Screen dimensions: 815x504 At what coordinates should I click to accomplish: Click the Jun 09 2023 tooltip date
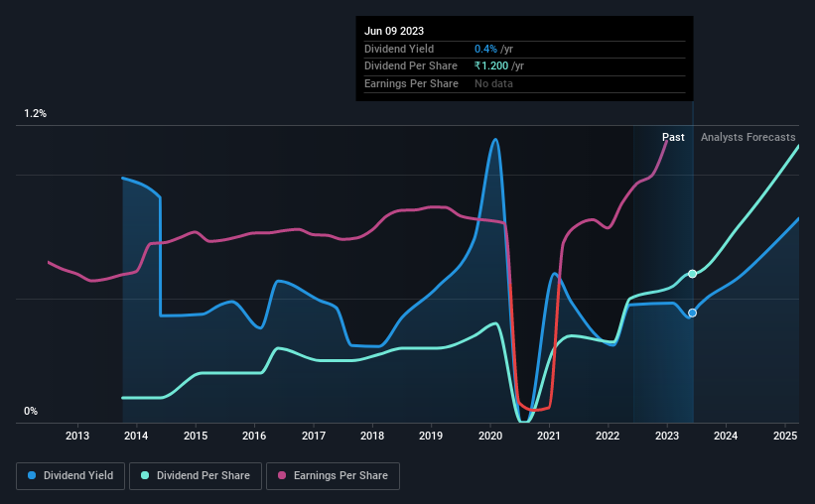[394, 31]
